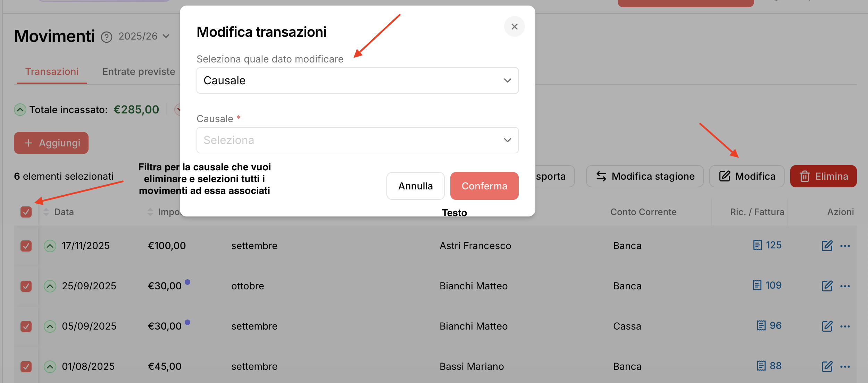The height and width of the screenshot is (383, 868).
Task: Close the Modifica transazioni dialog
Action: 514,26
